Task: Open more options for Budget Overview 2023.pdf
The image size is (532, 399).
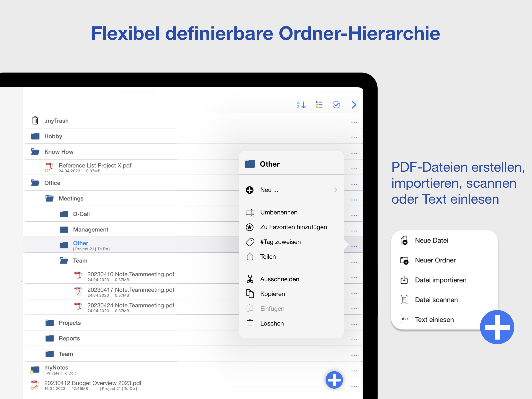Action: coord(354,387)
